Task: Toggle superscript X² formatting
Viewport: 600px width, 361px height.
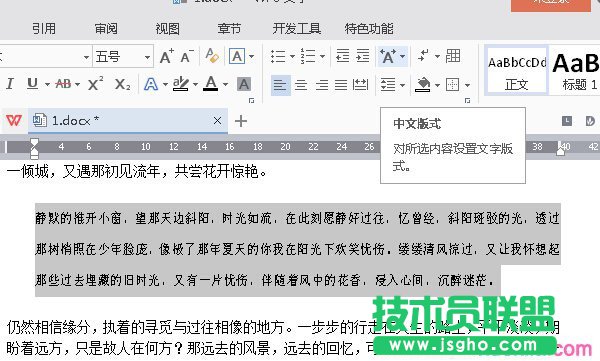Action: 95,83
